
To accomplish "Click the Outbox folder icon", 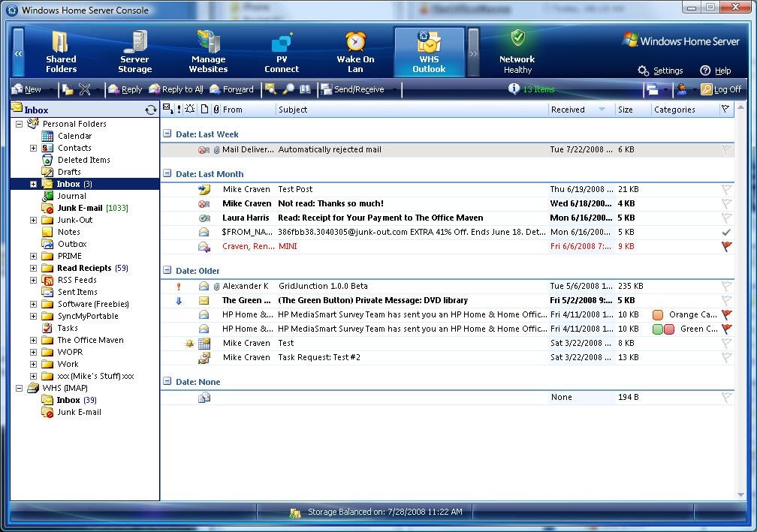I will [47, 244].
